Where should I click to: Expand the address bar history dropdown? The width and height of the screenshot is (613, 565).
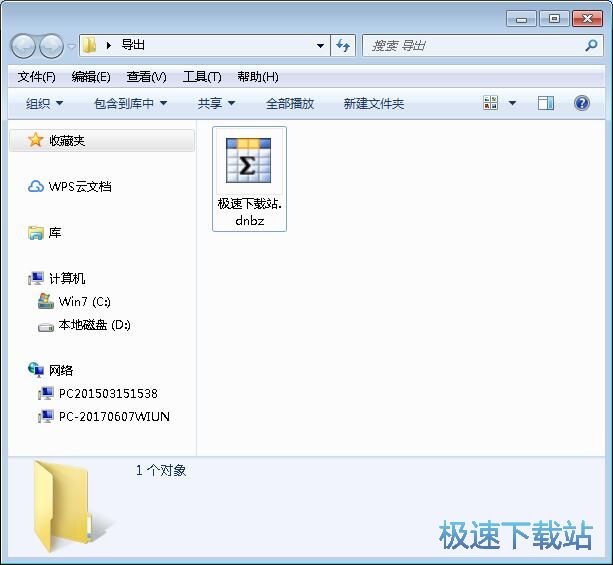point(320,46)
